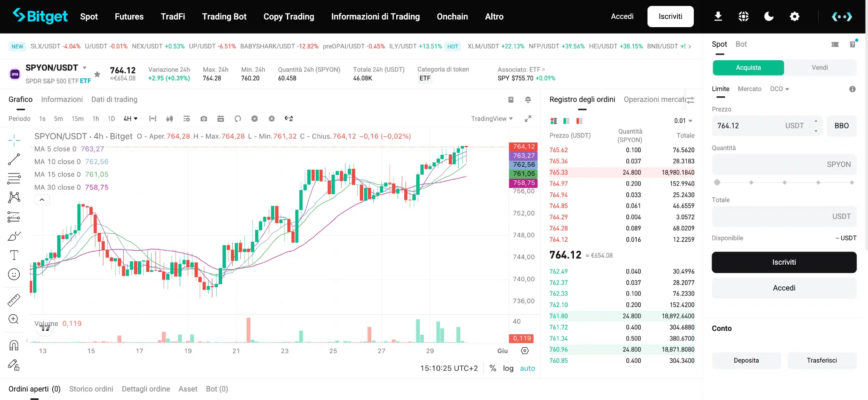Open the Futures menu
The image size is (868, 400).
[x=129, y=17]
